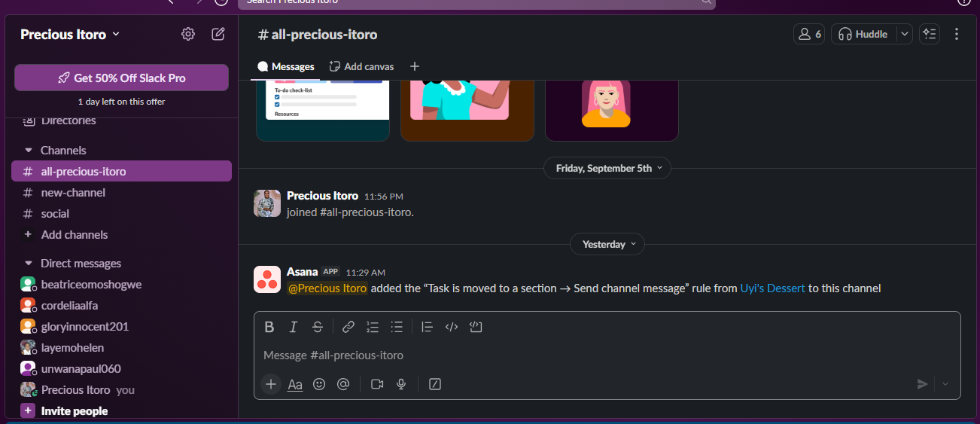
Task: Click the Asana app avatar
Action: pyautogui.click(x=267, y=279)
